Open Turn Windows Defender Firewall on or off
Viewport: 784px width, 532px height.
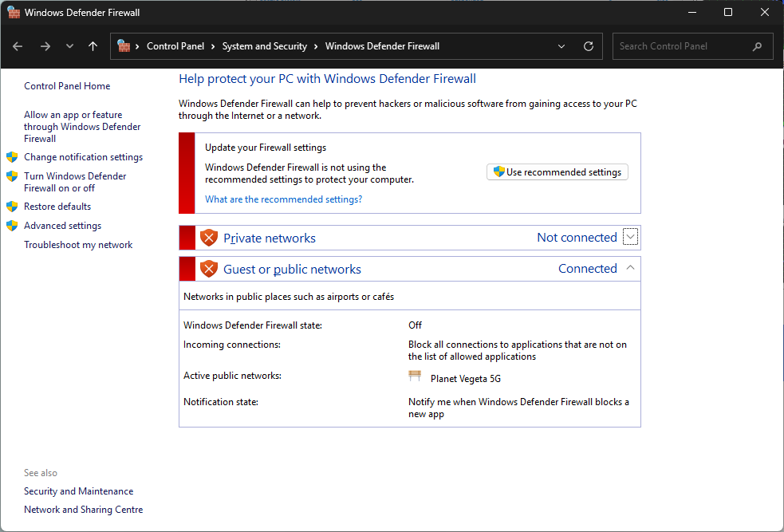[x=75, y=182]
